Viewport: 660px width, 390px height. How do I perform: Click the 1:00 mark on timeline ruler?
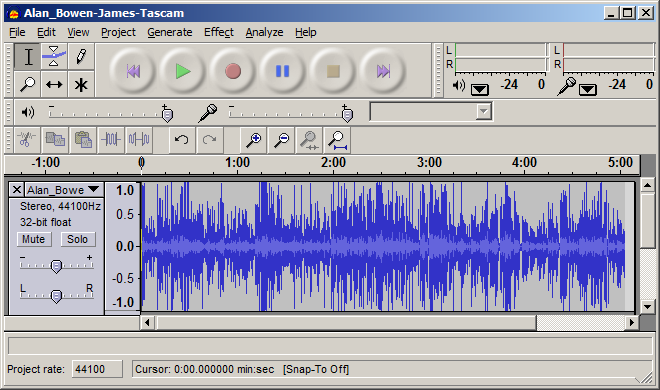237,163
